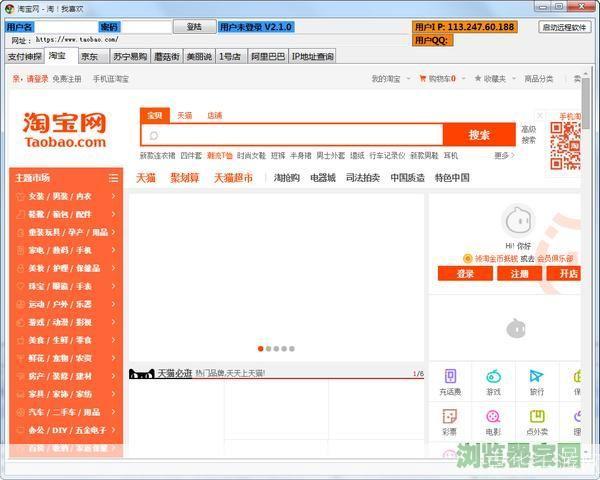Click the magnifier icon in search box
Image resolution: width=600 pixels, height=480 pixels.
tap(154, 135)
